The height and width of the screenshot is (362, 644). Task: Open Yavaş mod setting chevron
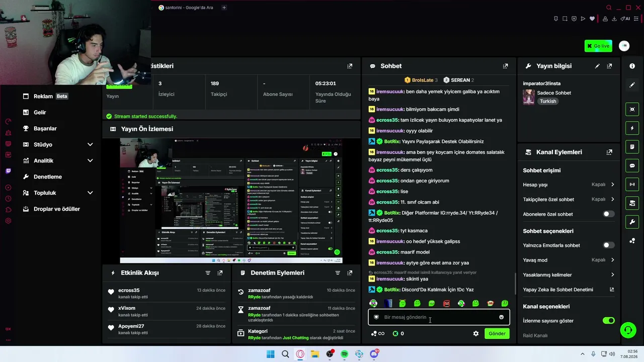point(612,260)
